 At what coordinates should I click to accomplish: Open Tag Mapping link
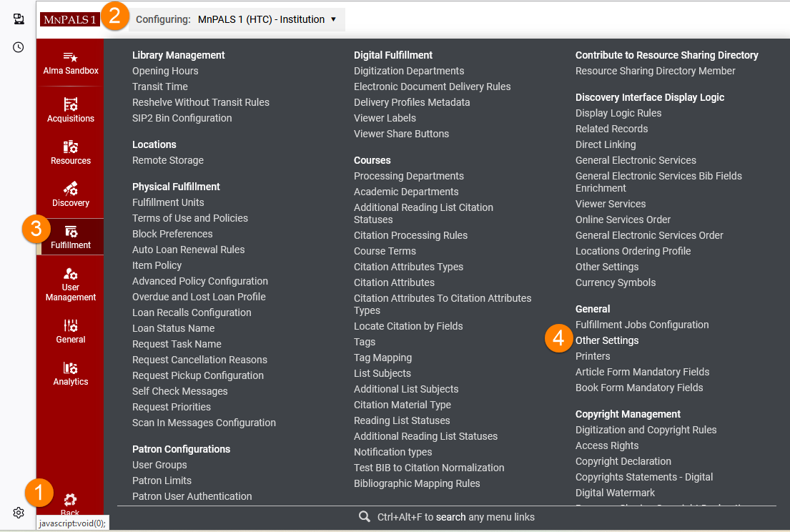click(x=382, y=358)
